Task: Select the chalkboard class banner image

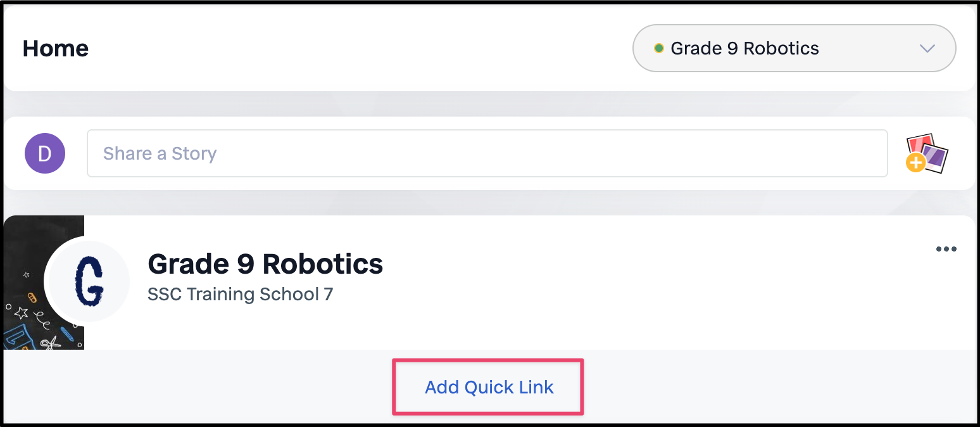Action: pyautogui.click(x=44, y=283)
